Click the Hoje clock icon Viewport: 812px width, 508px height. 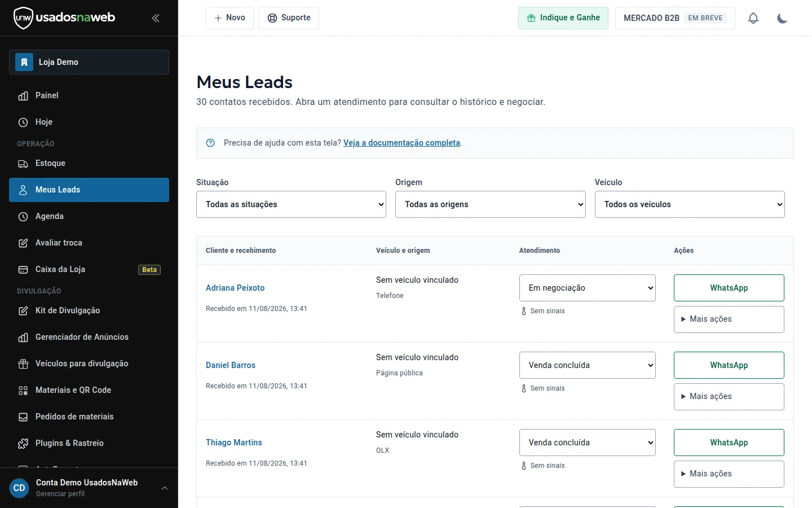coord(23,122)
